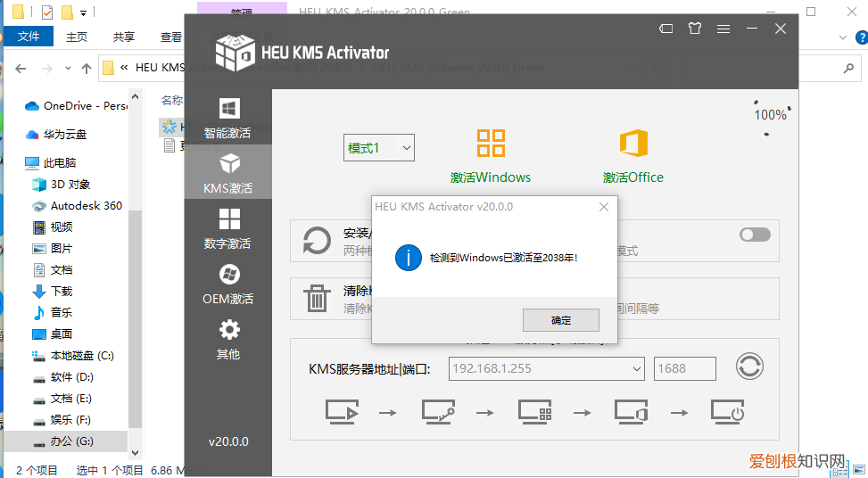The height and width of the screenshot is (478, 868).
Task: Select 图片 folder in navigation pane
Action: (x=53, y=249)
